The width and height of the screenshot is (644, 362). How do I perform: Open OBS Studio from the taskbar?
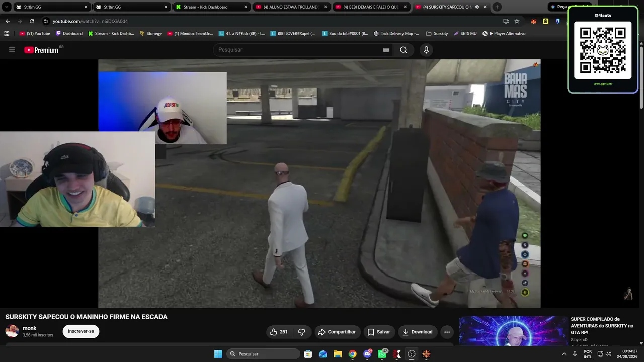412,354
